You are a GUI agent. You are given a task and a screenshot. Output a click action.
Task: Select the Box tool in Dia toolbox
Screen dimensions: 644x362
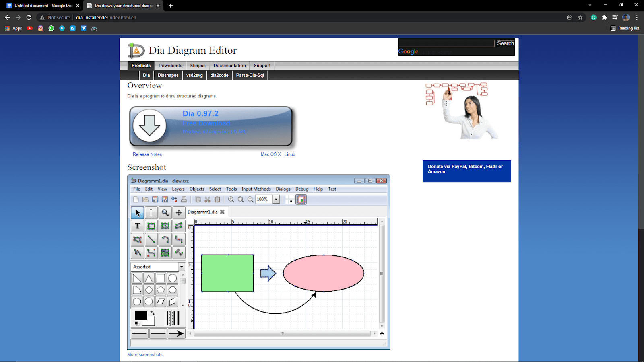[x=151, y=226]
